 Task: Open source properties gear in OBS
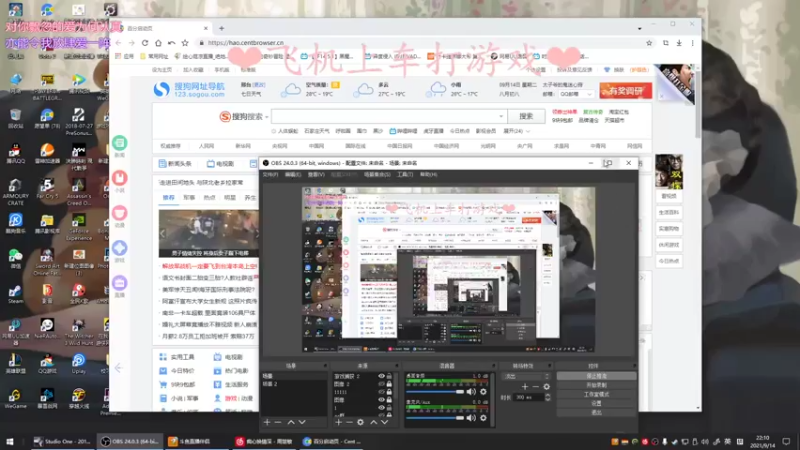pyautogui.click(x=361, y=422)
